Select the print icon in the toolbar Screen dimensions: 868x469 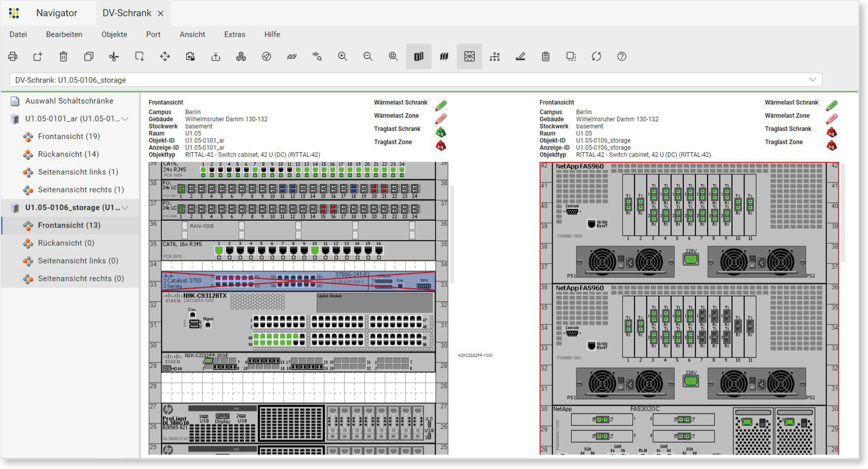[x=13, y=57]
